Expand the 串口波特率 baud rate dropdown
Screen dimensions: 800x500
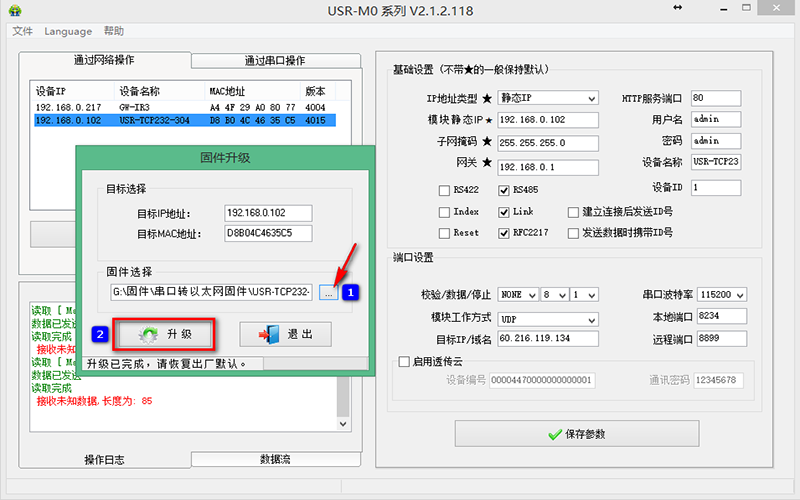(x=739, y=295)
